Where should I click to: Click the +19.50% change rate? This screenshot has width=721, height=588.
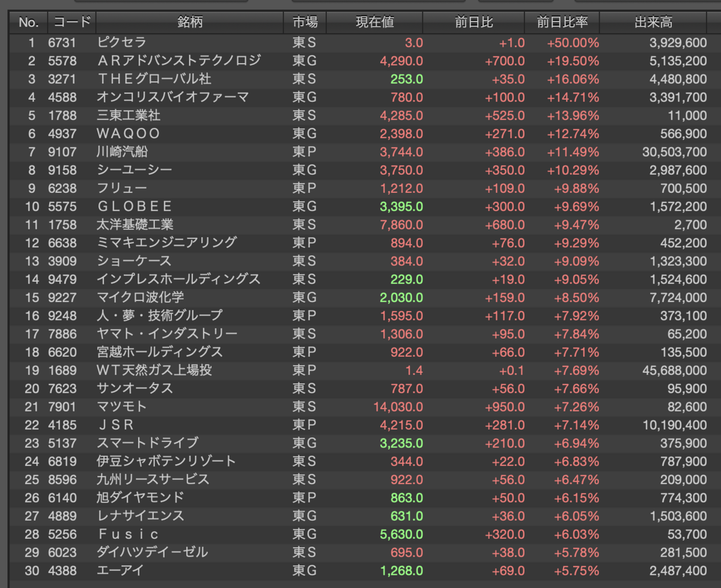(573, 61)
